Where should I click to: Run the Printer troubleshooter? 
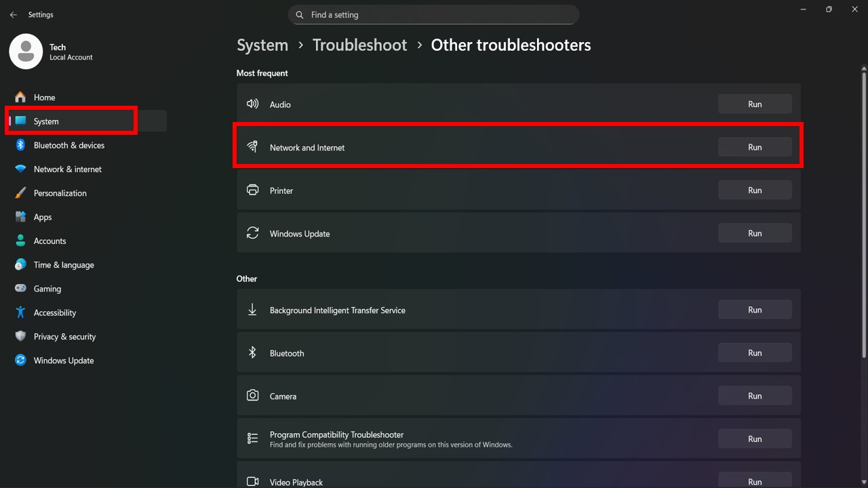[x=754, y=190]
